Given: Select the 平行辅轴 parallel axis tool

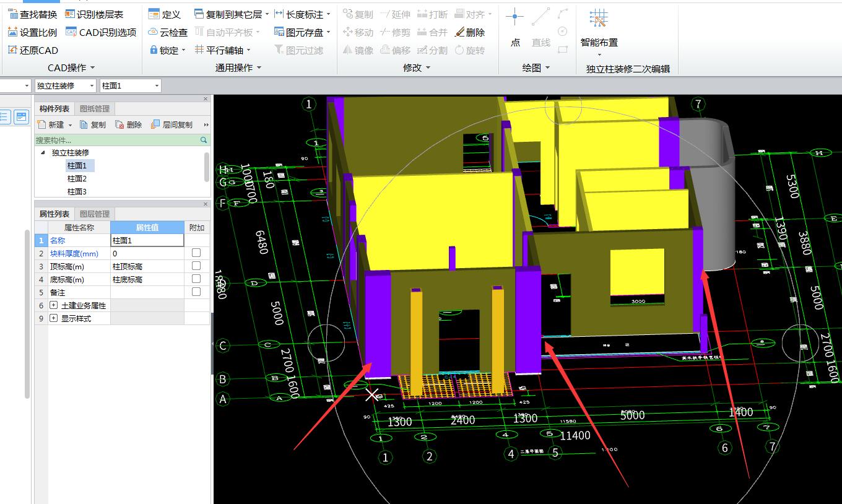Looking at the screenshot, I should 222,50.
